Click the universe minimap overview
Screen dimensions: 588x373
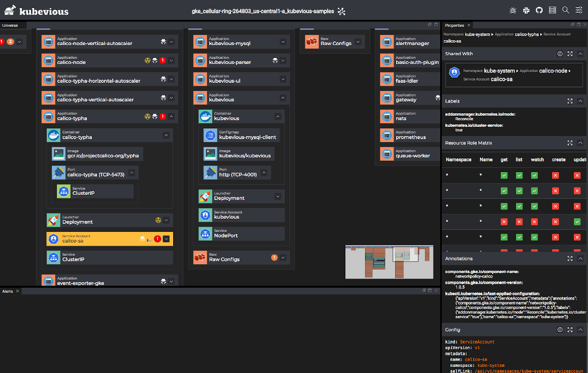tap(389, 262)
